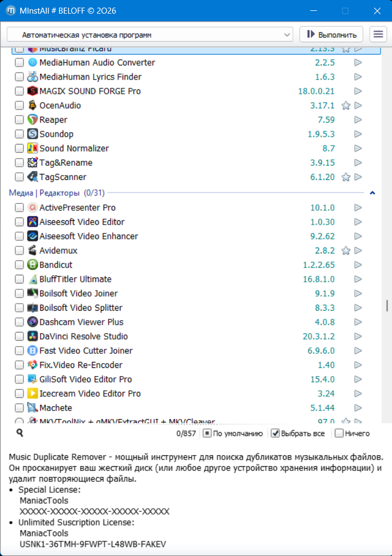Click the play arrow for Machete

click(x=358, y=408)
